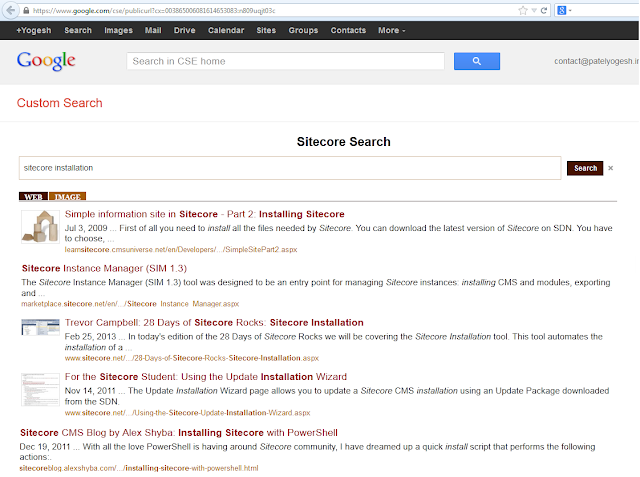Open marketplace.sitecore.net URL link
640x477 pixels.
pos(130,304)
